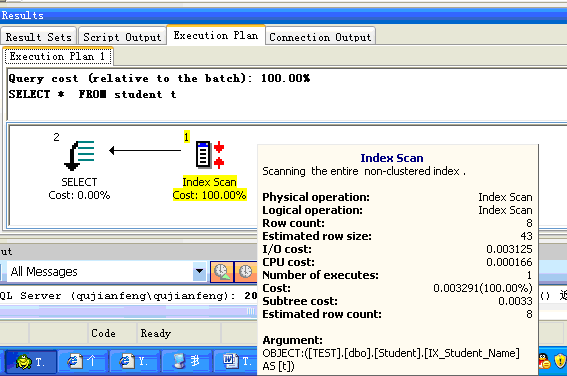
Task: Click the plain clock icon in output toolbar
Action: (x=246, y=272)
